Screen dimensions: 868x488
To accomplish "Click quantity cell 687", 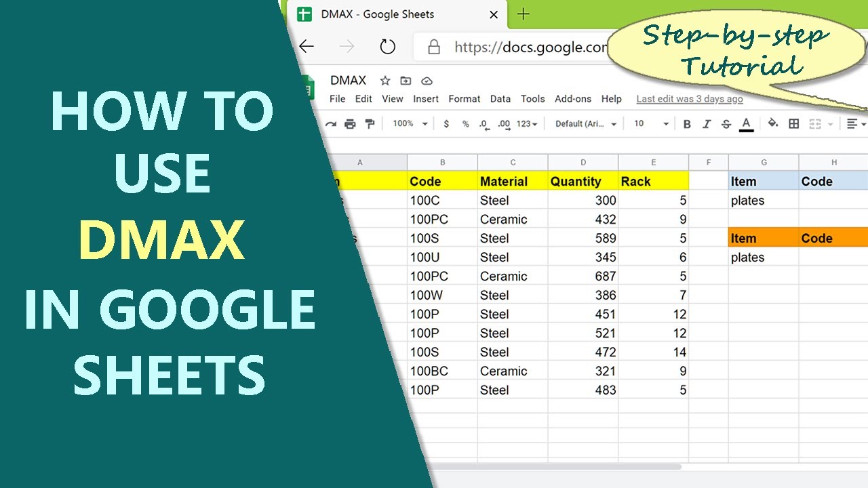I will click(583, 276).
